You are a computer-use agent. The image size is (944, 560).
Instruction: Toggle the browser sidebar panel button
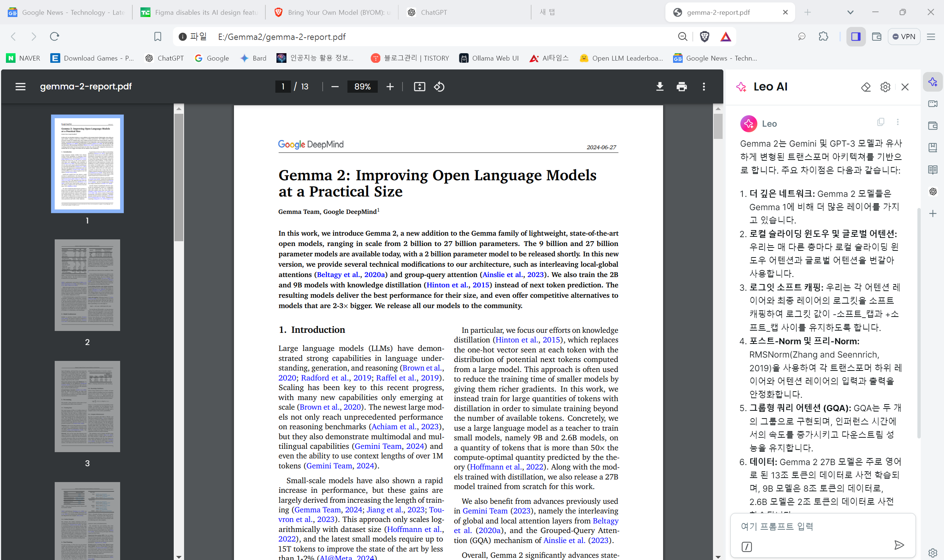tap(856, 37)
